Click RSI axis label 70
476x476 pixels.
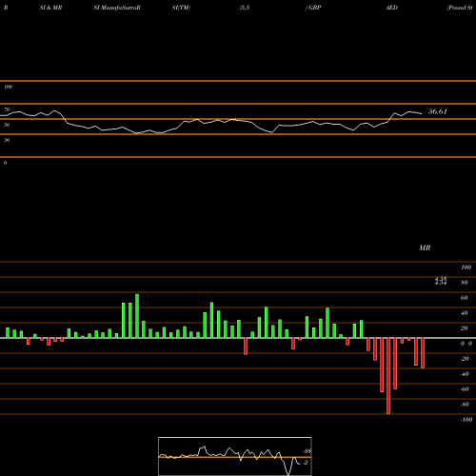pos(7,109)
